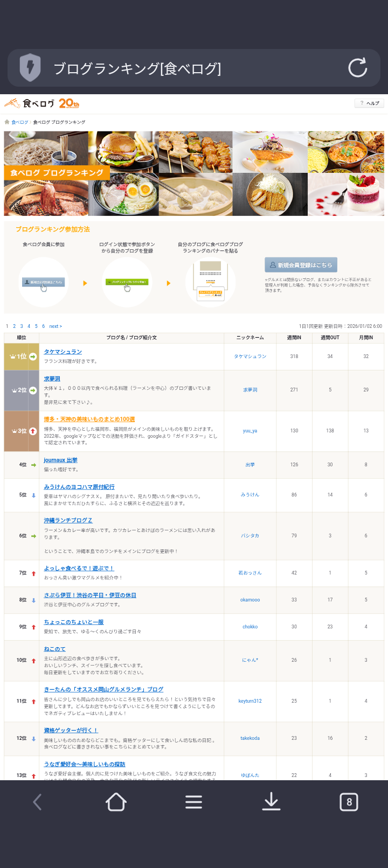Open the 博多・天神の美味しいものまとめ100選 blog
This screenshot has width=388, height=868.
89,419
